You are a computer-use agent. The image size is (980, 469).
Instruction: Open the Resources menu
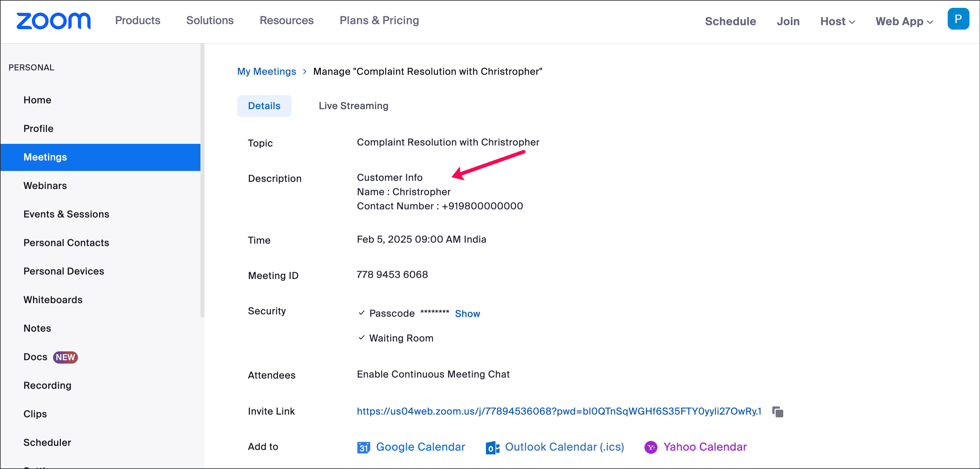click(x=287, y=20)
